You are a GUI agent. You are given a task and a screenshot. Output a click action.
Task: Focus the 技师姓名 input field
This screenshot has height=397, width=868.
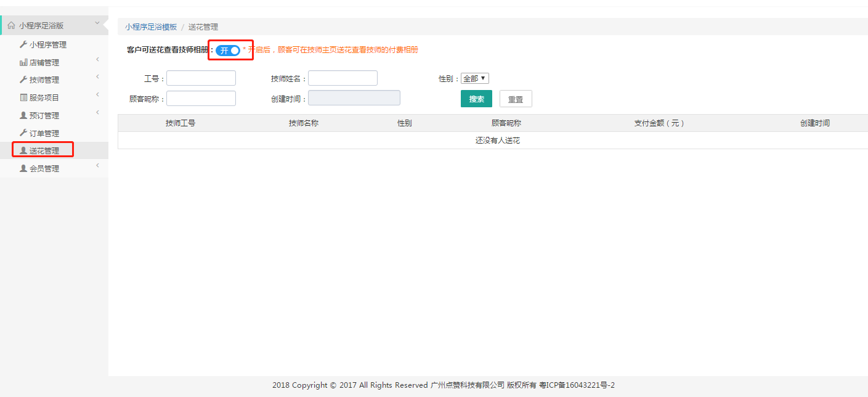pyautogui.click(x=343, y=78)
